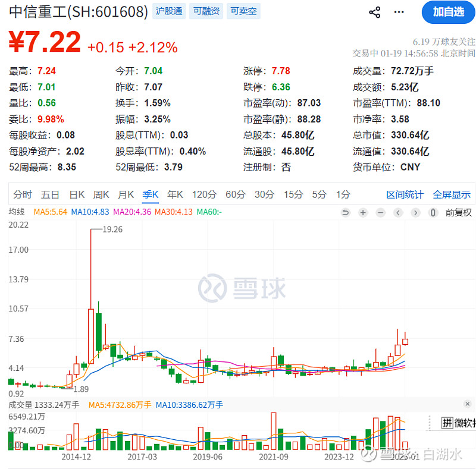This screenshot has width=476, height=469.
Task: Click the MA5:4732.86万手 volume label
Action: click(120, 405)
